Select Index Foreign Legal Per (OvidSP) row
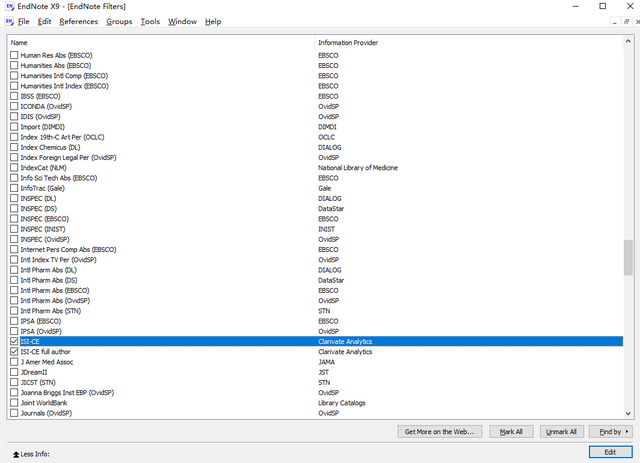640x463 pixels. 316,158
